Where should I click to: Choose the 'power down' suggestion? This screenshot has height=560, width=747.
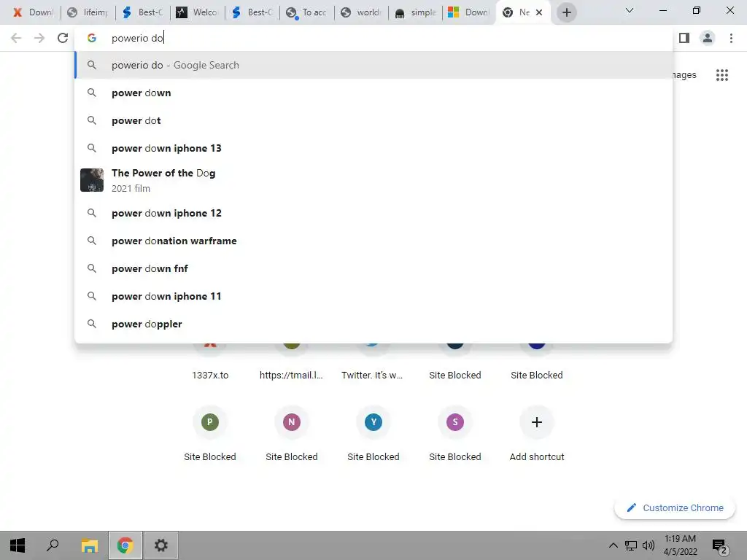[x=373, y=93]
